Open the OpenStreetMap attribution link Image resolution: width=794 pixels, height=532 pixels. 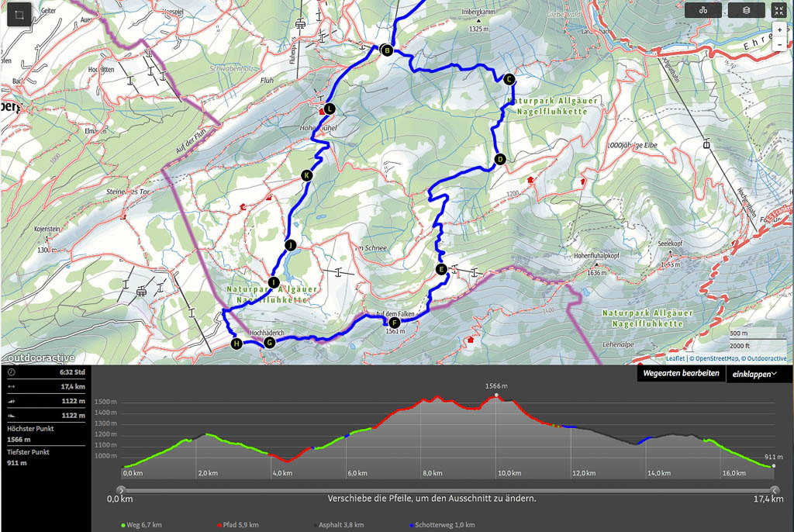tap(715, 358)
